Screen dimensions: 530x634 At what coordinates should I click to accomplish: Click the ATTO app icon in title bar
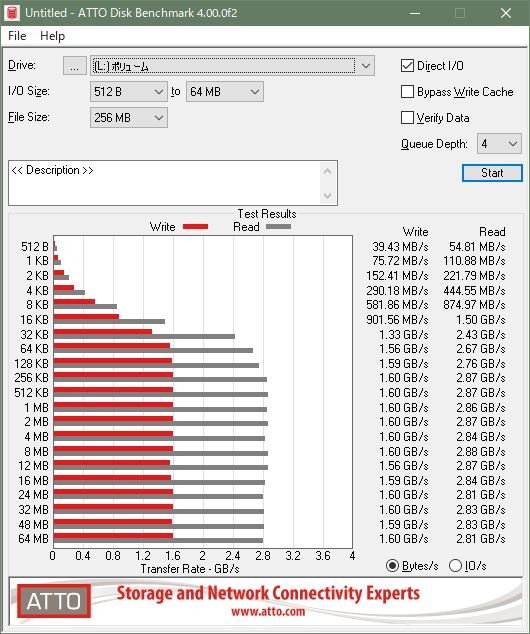pos(12,13)
